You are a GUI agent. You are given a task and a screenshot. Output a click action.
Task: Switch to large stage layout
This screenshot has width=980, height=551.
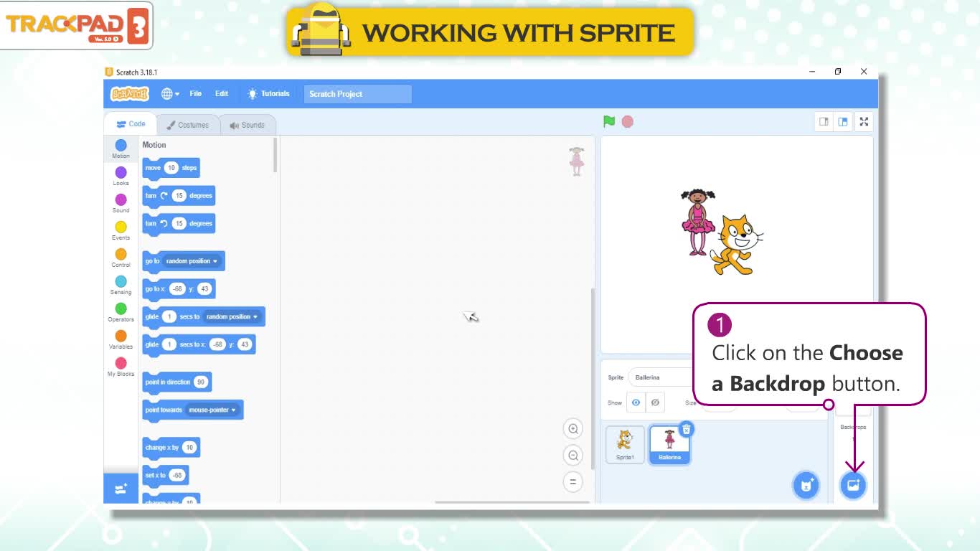click(843, 122)
